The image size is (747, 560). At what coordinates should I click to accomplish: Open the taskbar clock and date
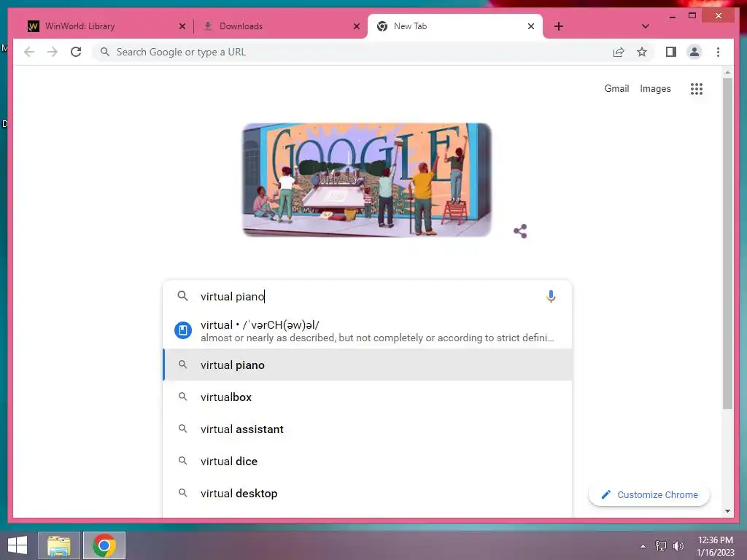[x=716, y=546]
